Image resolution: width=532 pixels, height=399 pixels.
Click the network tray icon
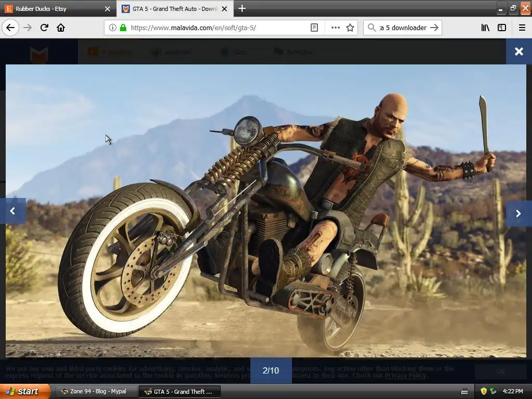tap(493, 392)
